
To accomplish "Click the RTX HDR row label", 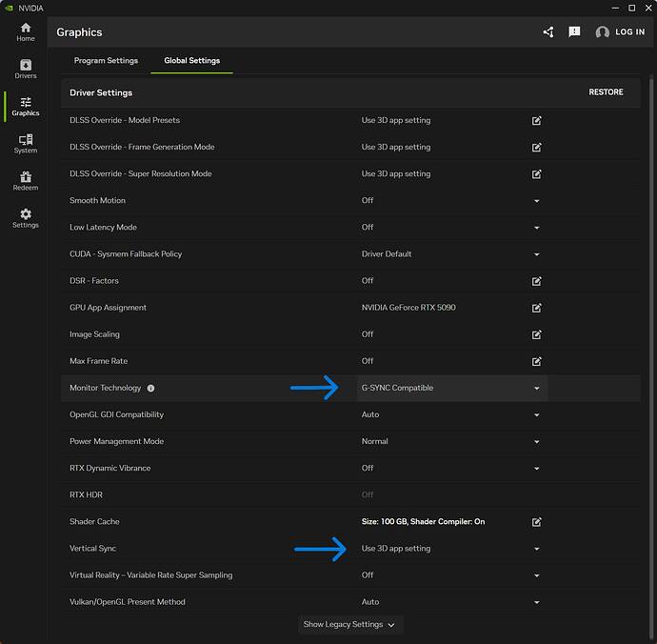I will click(x=86, y=494).
